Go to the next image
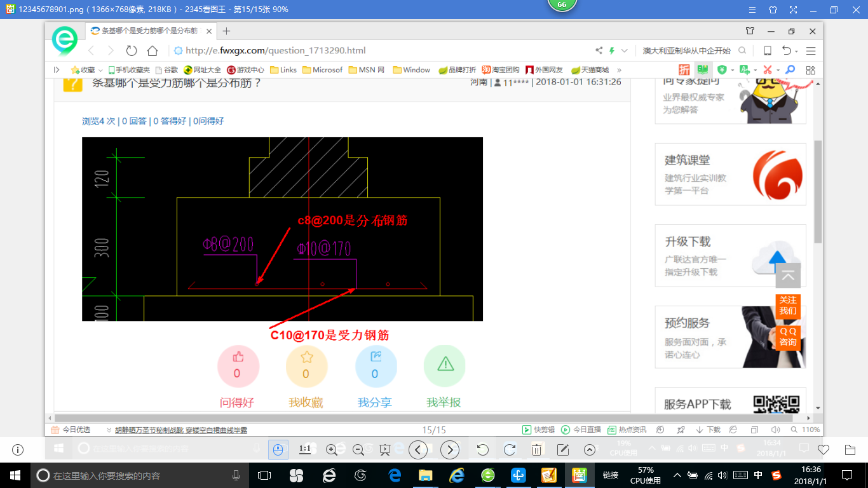Image resolution: width=868 pixels, height=488 pixels. [450, 450]
